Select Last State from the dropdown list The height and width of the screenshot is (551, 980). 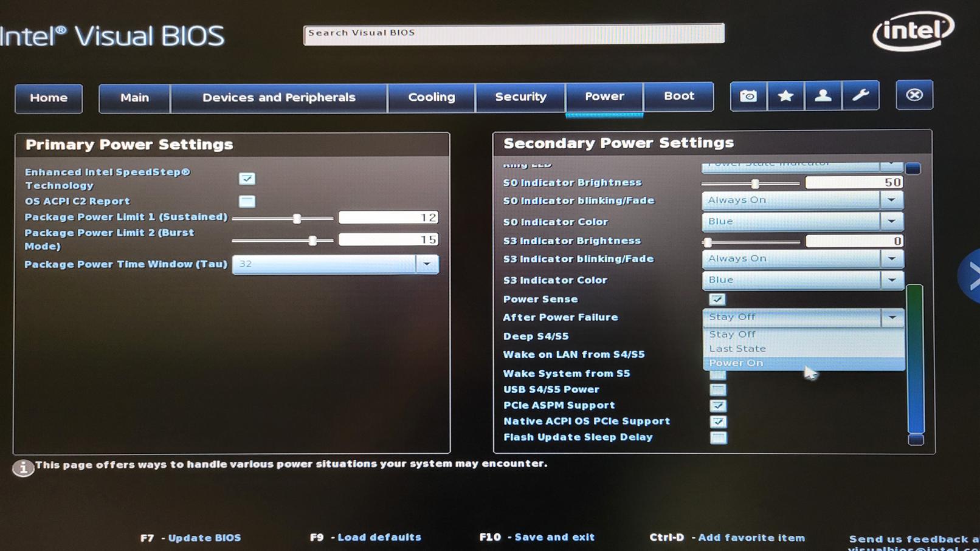point(804,349)
